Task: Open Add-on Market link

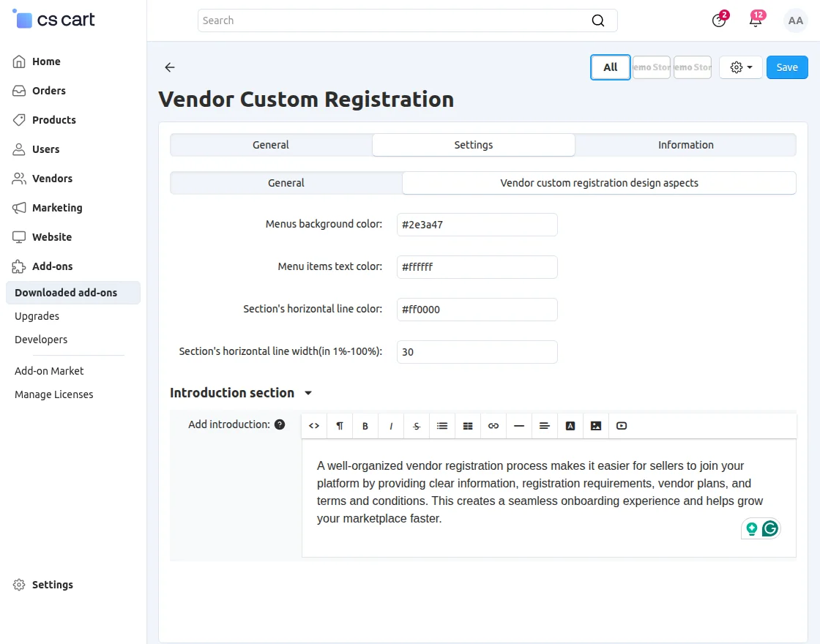Action: coord(49,371)
